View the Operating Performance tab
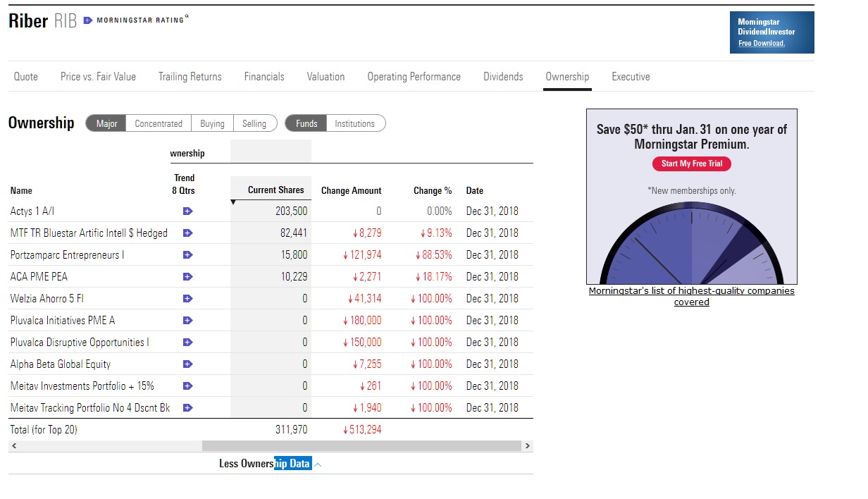The height and width of the screenshot is (499, 868). click(414, 77)
